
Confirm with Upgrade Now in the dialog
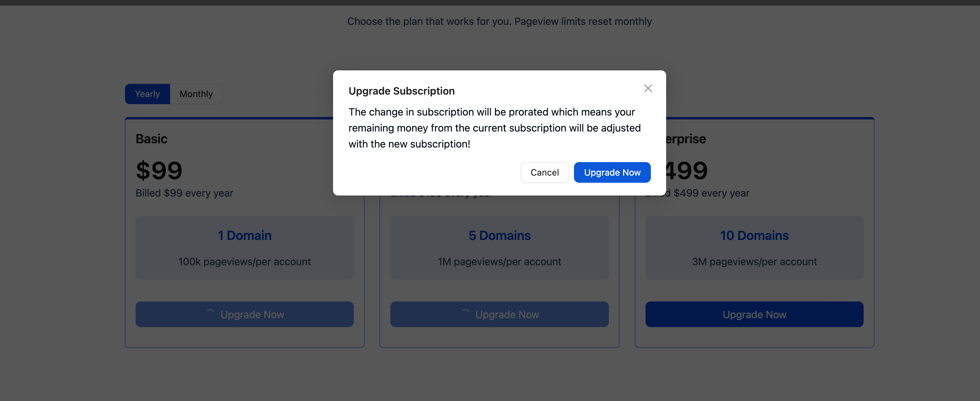612,172
